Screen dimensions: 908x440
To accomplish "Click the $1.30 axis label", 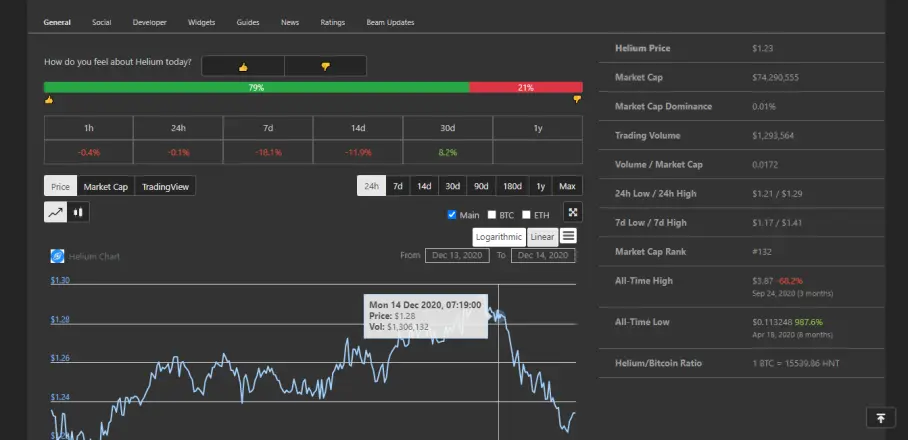I will pyautogui.click(x=60, y=280).
